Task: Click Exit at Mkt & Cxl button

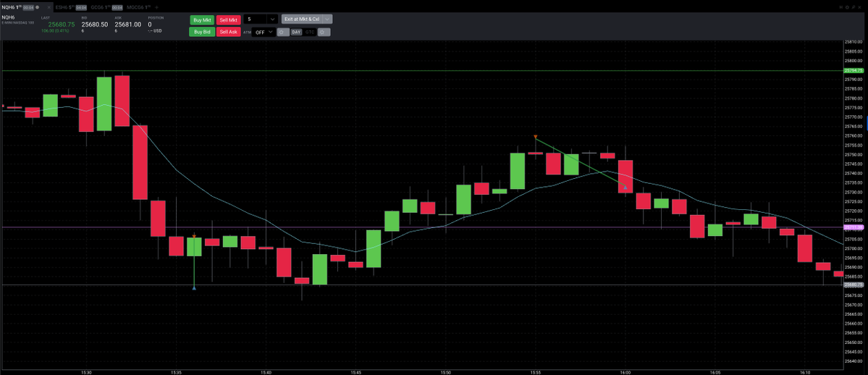Action: [302, 20]
